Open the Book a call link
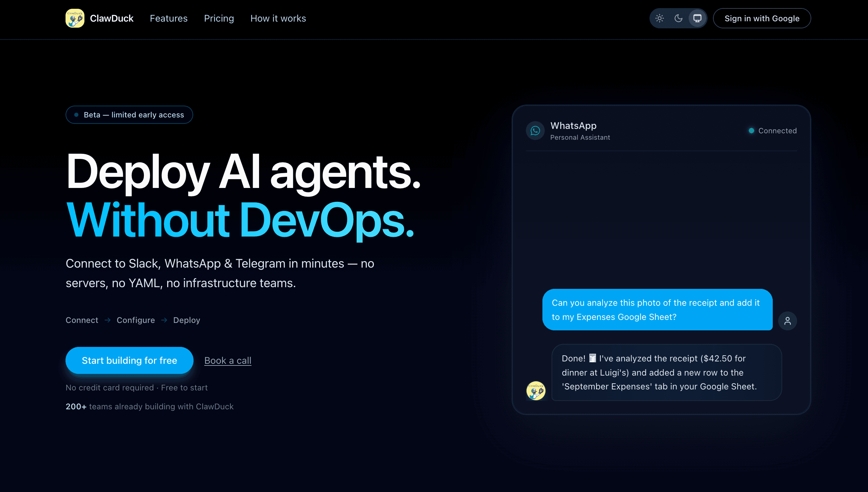868x492 pixels. pyautogui.click(x=228, y=360)
